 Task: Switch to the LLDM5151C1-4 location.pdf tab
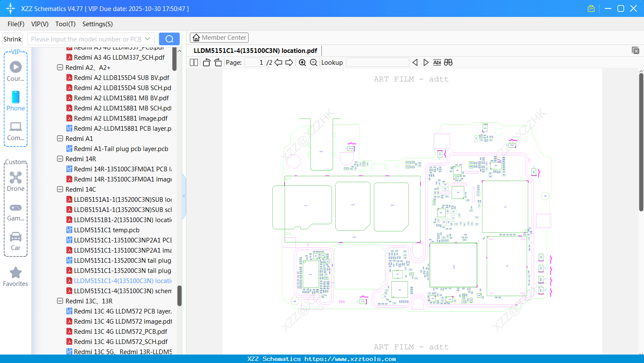255,50
